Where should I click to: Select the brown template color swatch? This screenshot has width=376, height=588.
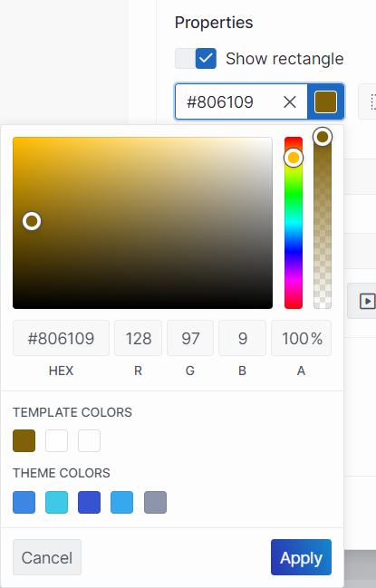[x=24, y=440]
